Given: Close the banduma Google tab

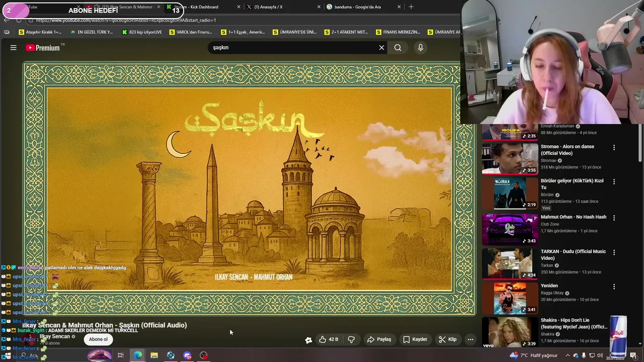Looking at the screenshot, I should click(399, 7).
